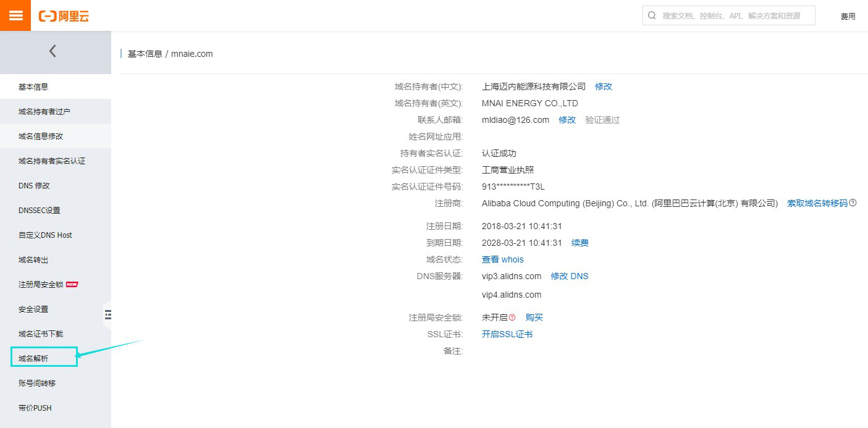
Task: Open the orange hamburger menu
Action: click(15, 15)
